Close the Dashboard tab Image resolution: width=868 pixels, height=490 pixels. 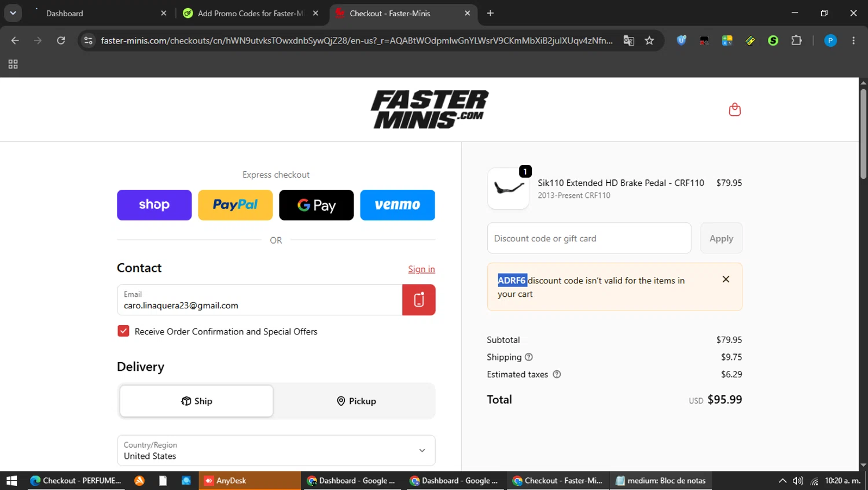click(x=164, y=13)
